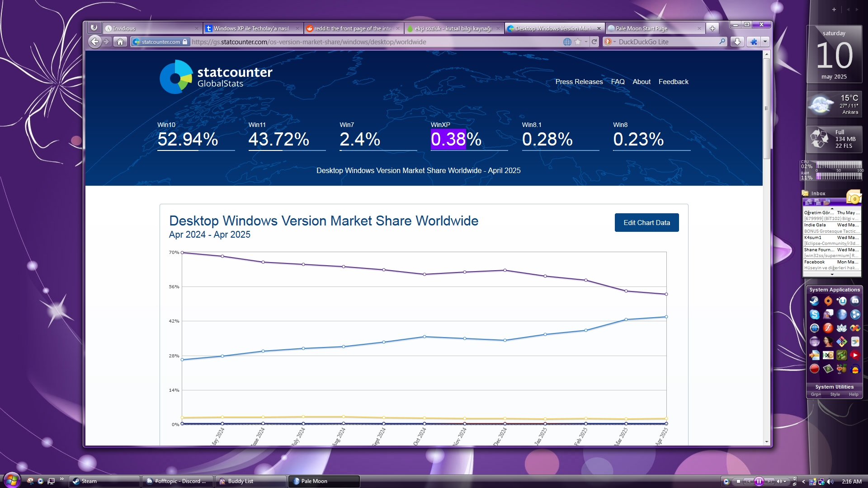The width and height of the screenshot is (868, 488).
Task: Launch Flash icon in System Applications gadget
Action: tap(828, 328)
